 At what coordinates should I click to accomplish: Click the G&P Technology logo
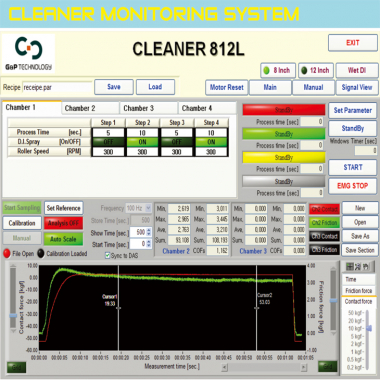click(29, 54)
